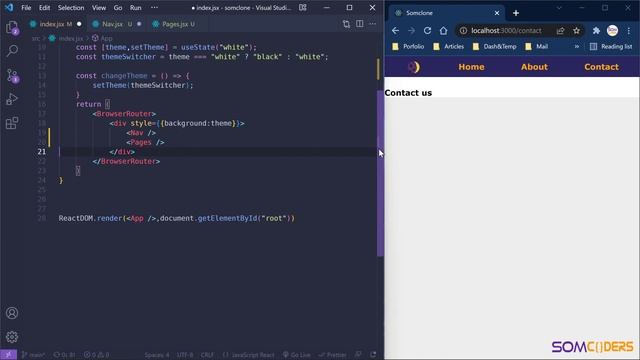Open the Reading list
The width and height of the screenshot is (640, 360).
click(611, 47)
